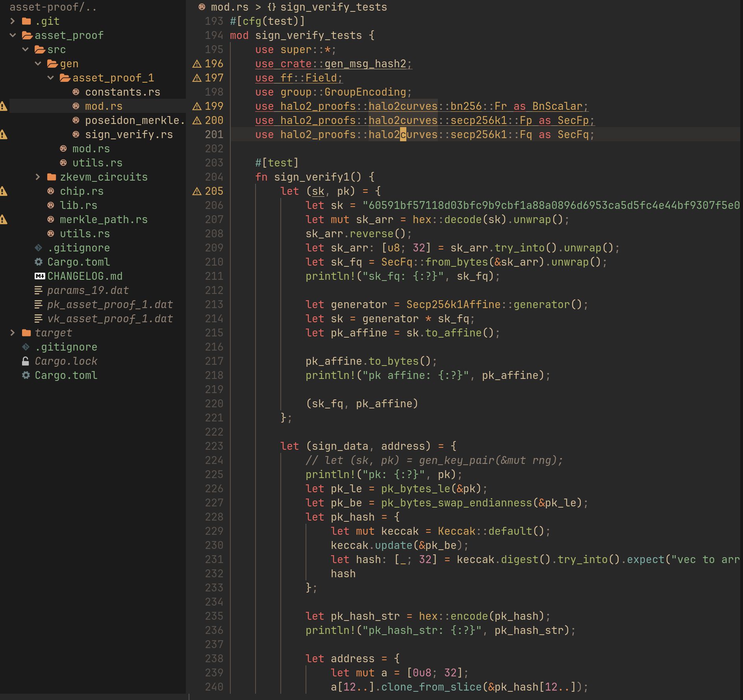
Task: Select mod.rs inside asset_proof_1 folder
Action: (104, 106)
